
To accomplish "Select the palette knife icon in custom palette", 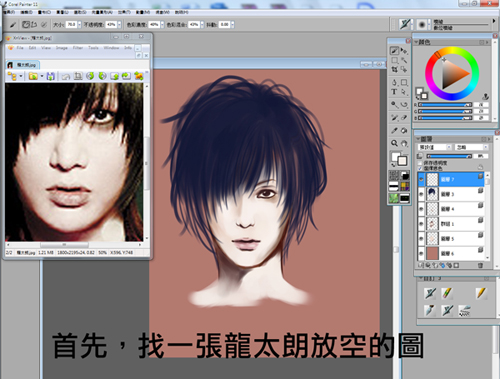I will click(430, 310).
